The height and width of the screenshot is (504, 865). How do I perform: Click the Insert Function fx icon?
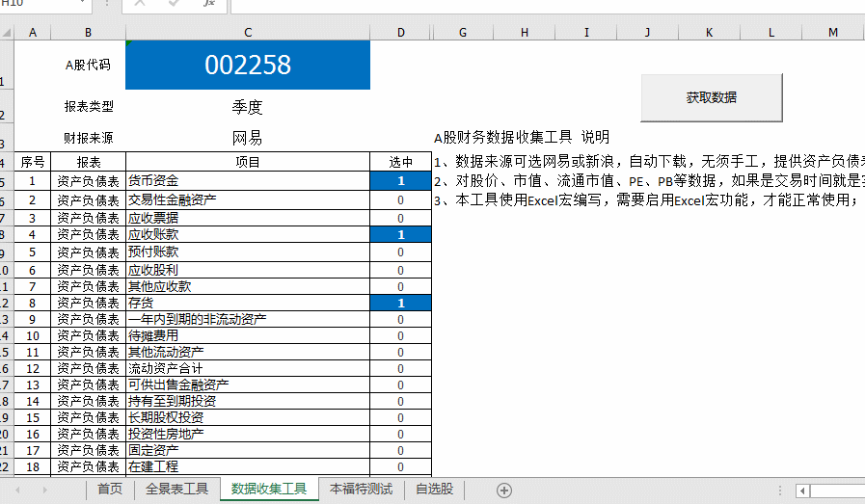(208, 4)
